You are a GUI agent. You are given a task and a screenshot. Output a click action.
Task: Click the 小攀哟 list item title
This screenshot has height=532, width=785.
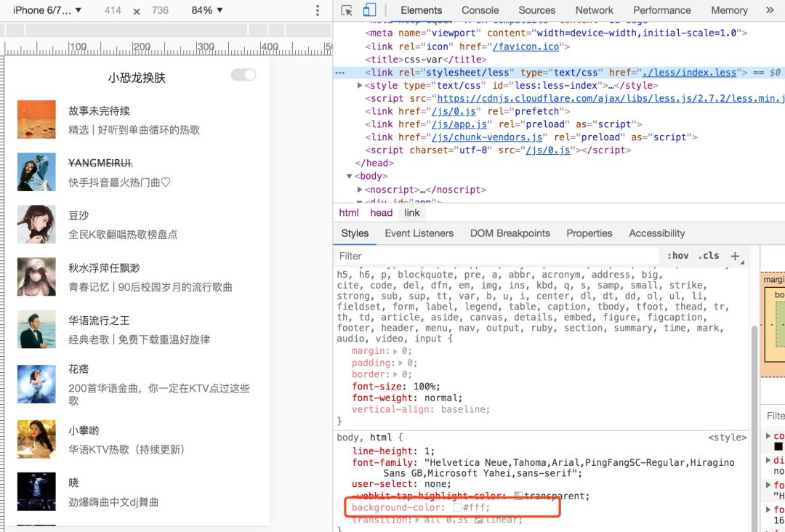pyautogui.click(x=84, y=431)
